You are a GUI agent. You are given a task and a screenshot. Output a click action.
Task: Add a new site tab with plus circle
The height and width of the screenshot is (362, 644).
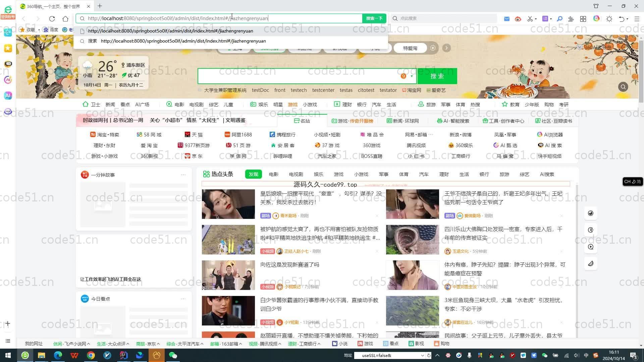[x=433, y=48]
